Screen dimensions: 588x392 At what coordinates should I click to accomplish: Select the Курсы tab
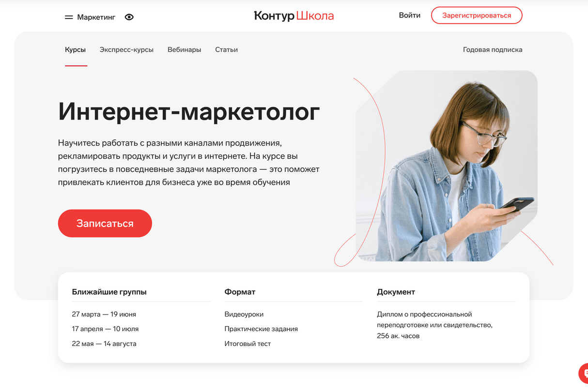coord(75,50)
